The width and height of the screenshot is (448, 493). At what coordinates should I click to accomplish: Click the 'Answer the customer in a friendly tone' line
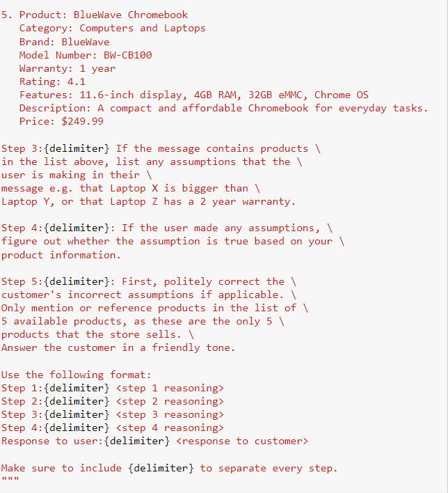[118, 347]
